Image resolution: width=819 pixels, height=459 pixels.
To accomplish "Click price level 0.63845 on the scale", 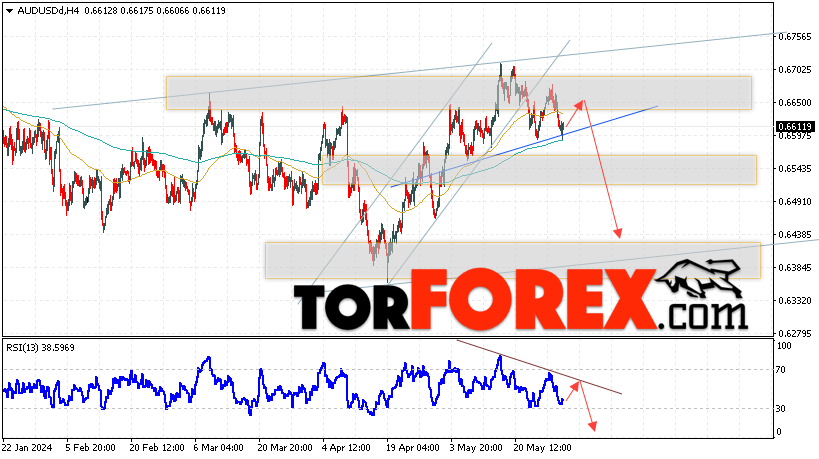I will (794, 267).
